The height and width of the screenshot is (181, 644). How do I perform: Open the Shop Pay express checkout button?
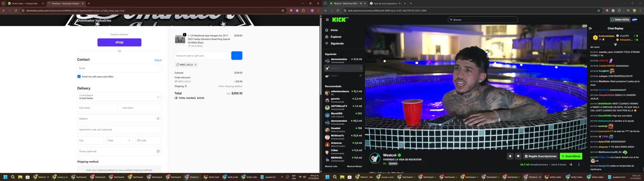pyautogui.click(x=119, y=42)
